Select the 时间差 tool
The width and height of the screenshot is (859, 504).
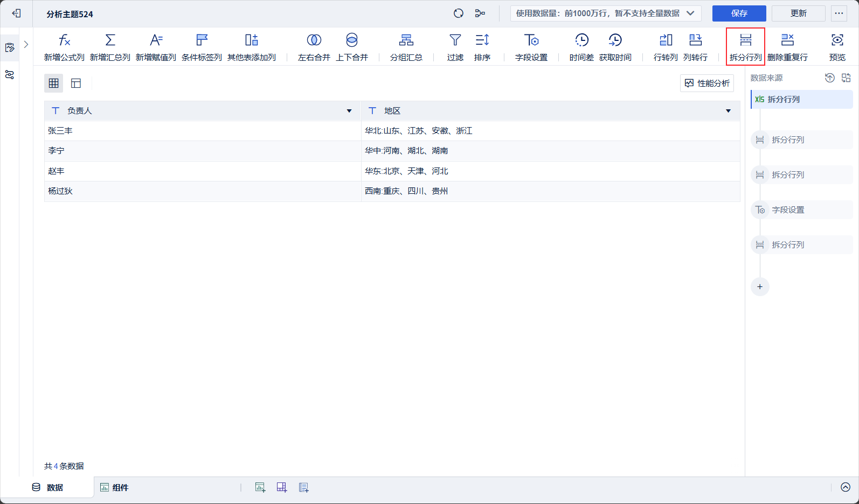pos(581,47)
